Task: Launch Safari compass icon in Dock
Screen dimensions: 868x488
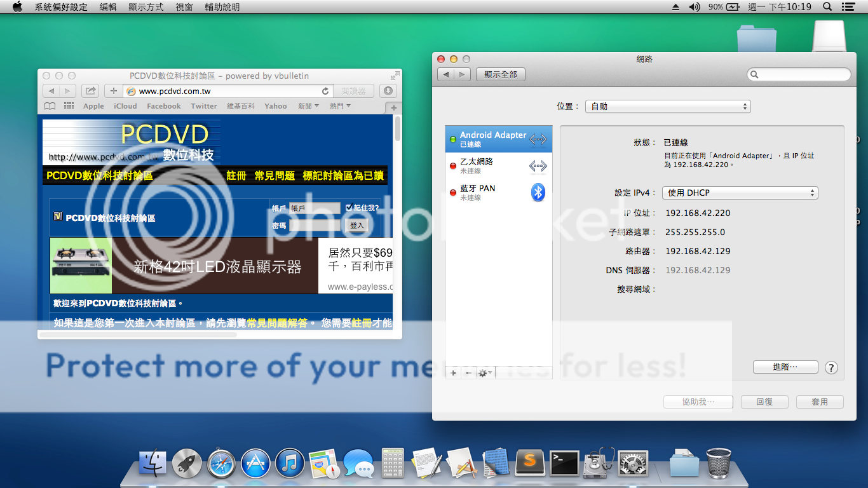Action: click(x=221, y=464)
